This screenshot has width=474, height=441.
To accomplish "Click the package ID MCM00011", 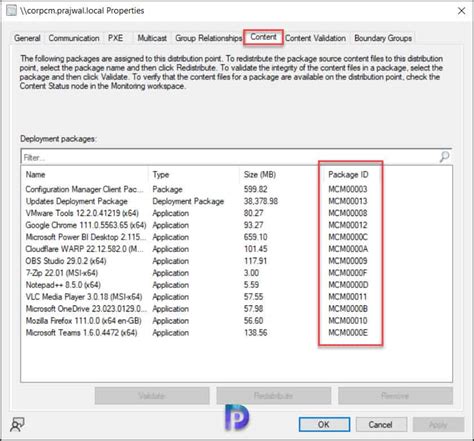I will 348,297.
